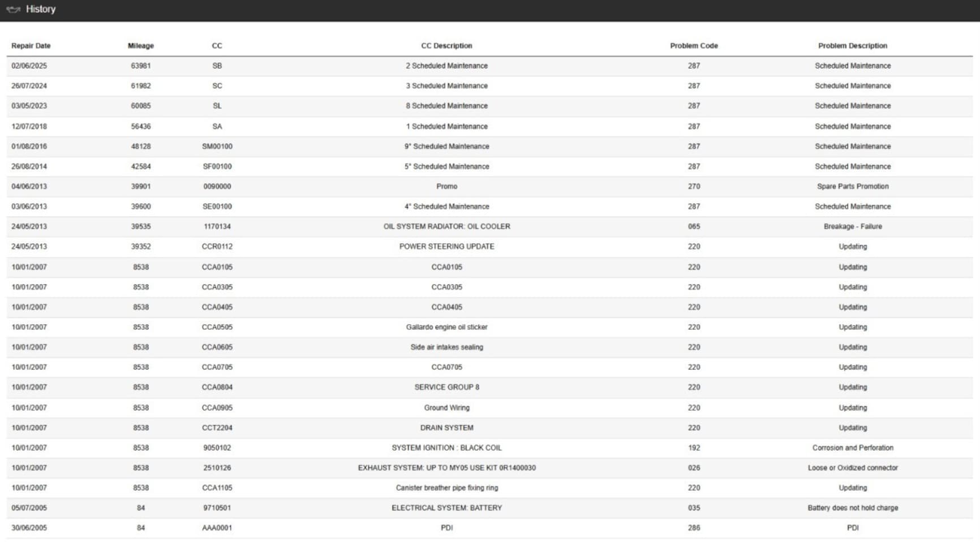Select the POWER STEERING UPDATE row
This screenshot has width=980, height=543.
coord(446,247)
